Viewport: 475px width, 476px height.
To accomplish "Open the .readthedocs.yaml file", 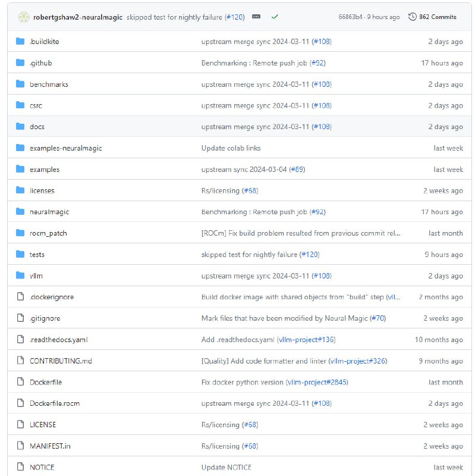I will [58, 340].
